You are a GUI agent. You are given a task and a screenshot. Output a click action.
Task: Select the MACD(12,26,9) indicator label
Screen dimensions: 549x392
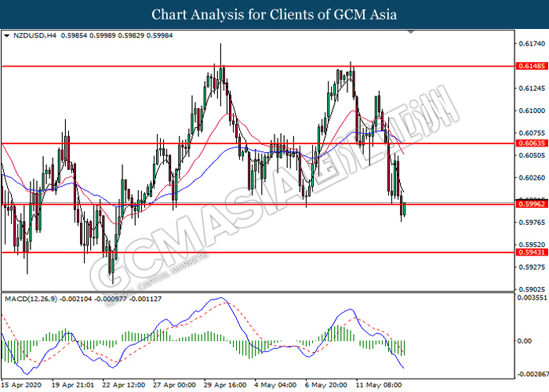point(31,299)
